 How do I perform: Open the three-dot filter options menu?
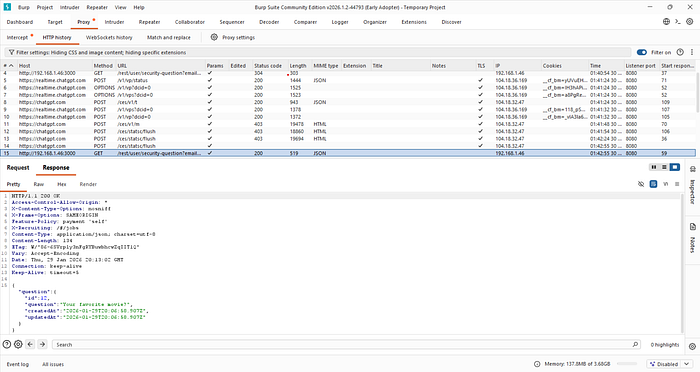[692, 52]
